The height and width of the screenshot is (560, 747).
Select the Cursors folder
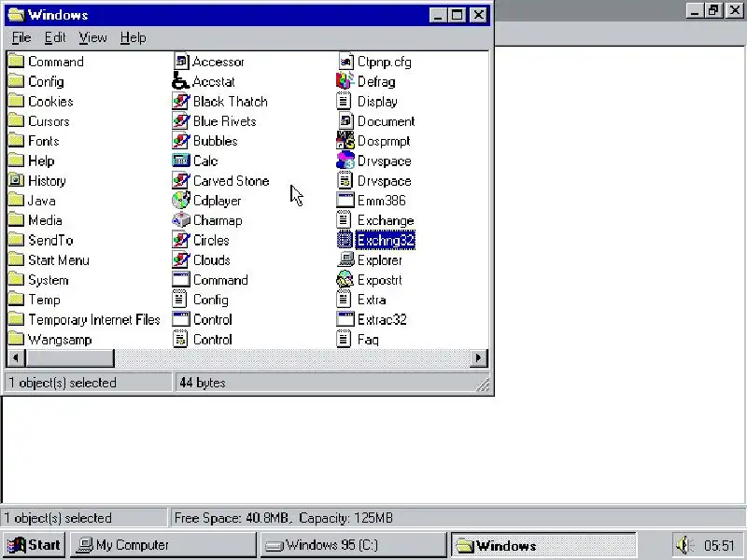pyautogui.click(x=38, y=121)
